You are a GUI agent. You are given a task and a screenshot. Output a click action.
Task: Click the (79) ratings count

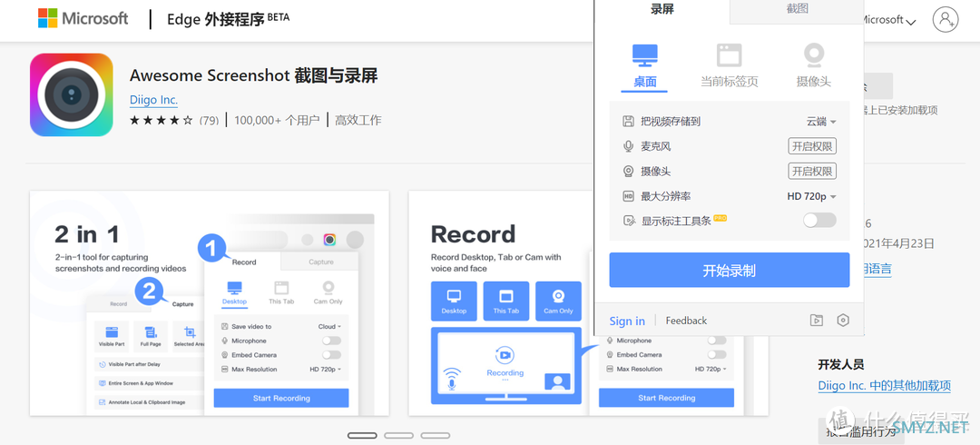[209, 121]
